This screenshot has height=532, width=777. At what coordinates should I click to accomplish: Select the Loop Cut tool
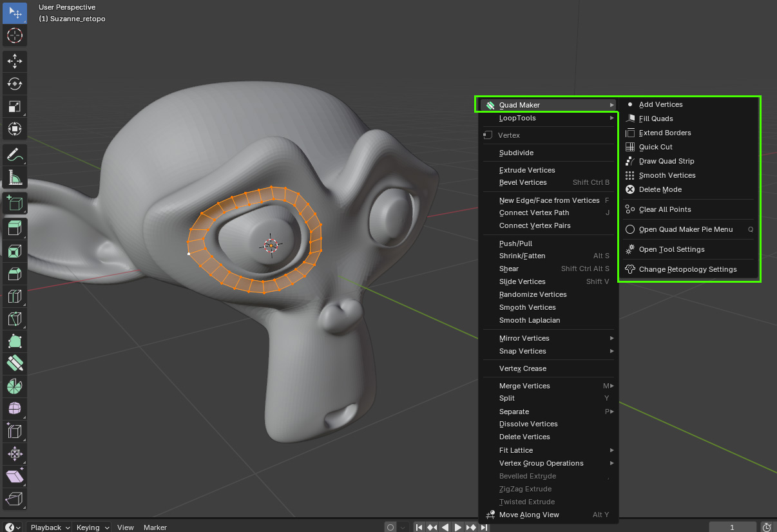click(x=15, y=296)
